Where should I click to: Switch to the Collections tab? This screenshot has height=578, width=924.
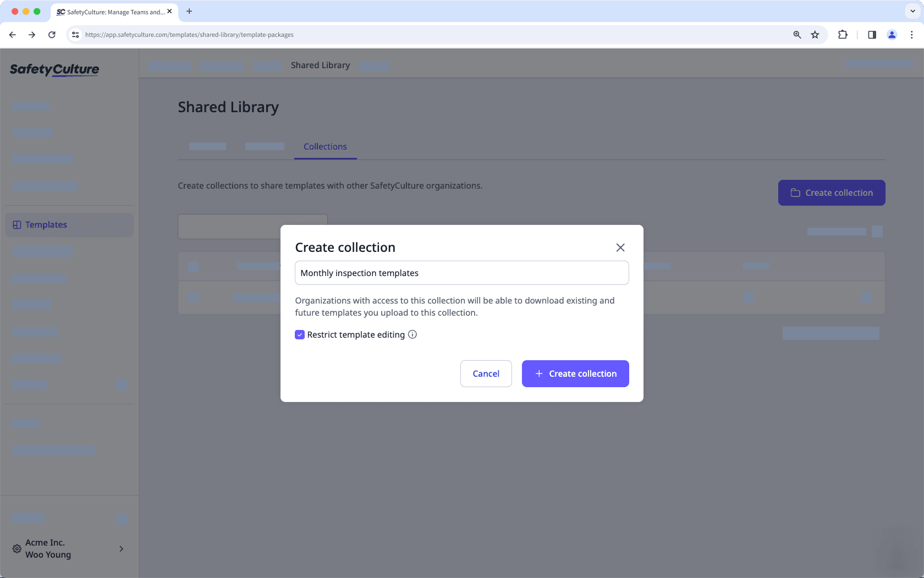324,146
